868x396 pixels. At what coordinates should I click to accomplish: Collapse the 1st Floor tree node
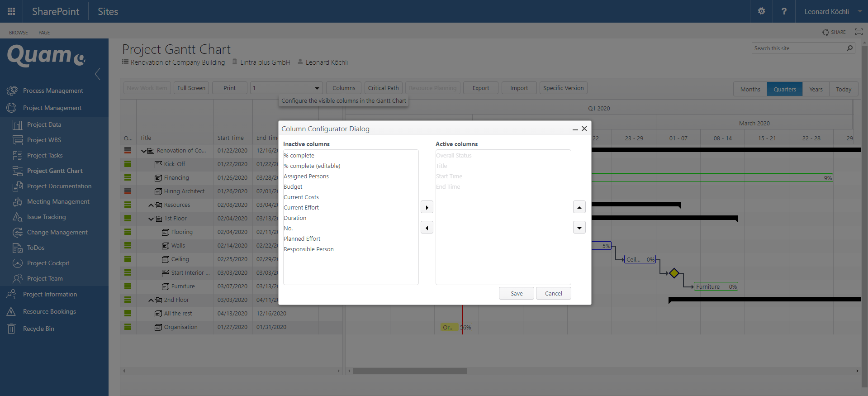coord(151,219)
